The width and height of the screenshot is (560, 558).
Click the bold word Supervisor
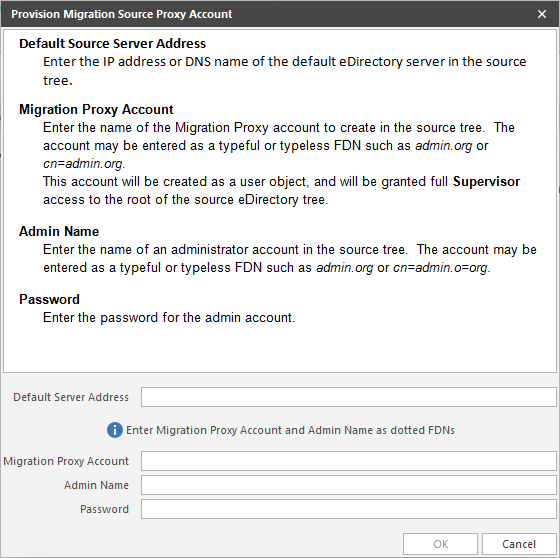point(486,181)
